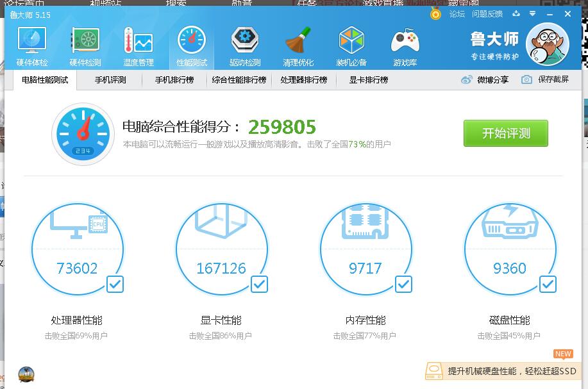Uncheck the 内存性能 test checkbox

pos(403,284)
